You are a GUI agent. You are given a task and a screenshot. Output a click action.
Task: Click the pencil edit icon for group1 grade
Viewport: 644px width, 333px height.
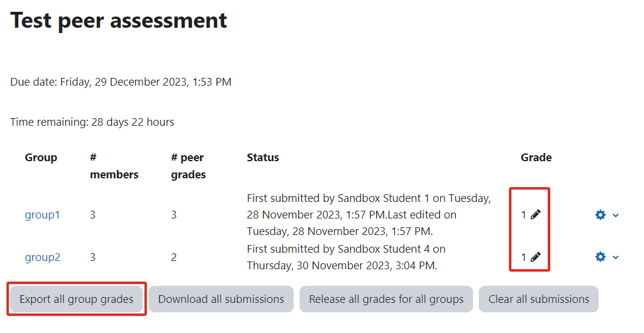(535, 214)
